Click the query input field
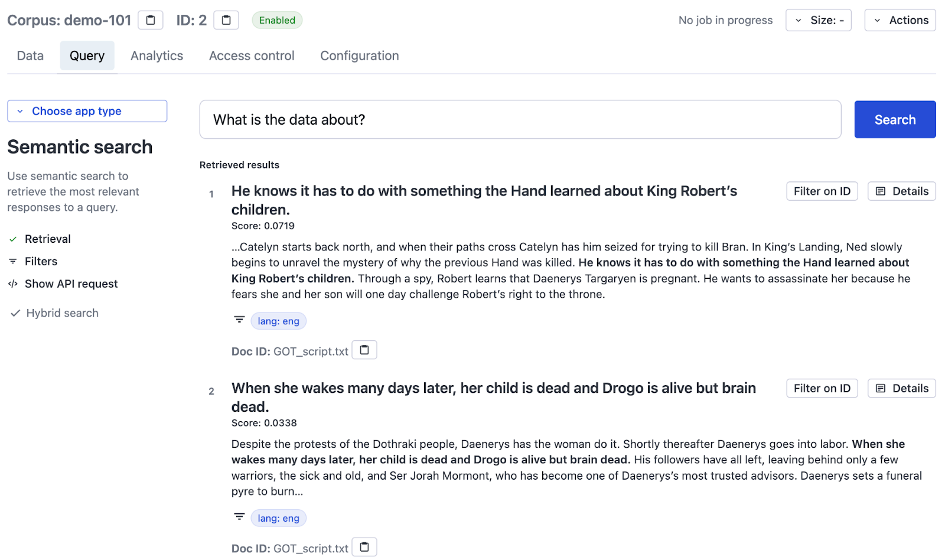Screen dimensions: 945x560 pyautogui.click(x=520, y=119)
